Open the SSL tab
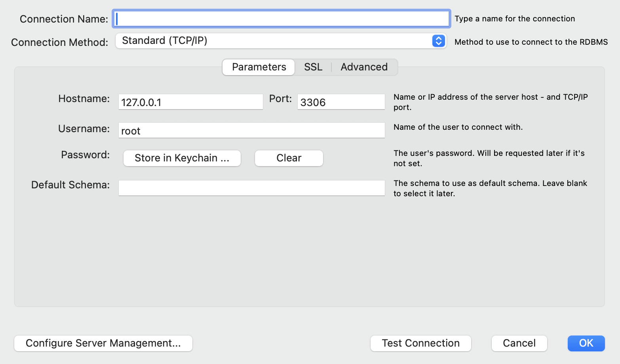 coord(313,67)
